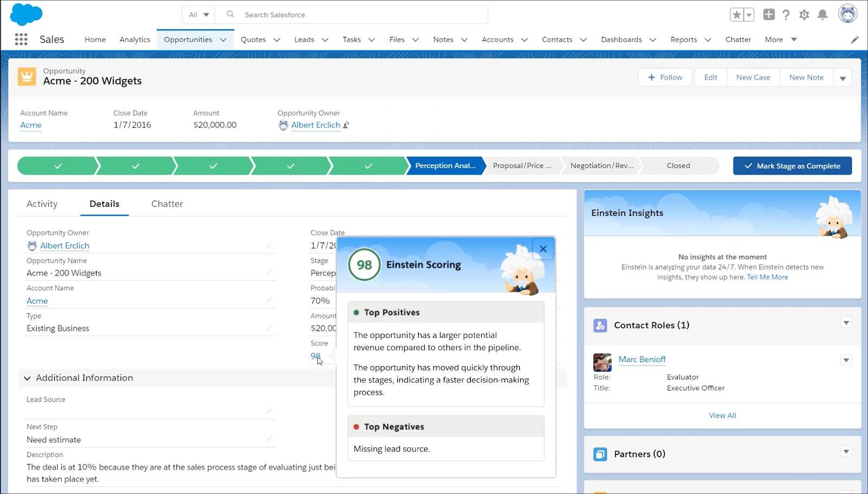This screenshot has width=868, height=494.
Task: Open the App Launcher grid icon
Action: click(x=21, y=39)
